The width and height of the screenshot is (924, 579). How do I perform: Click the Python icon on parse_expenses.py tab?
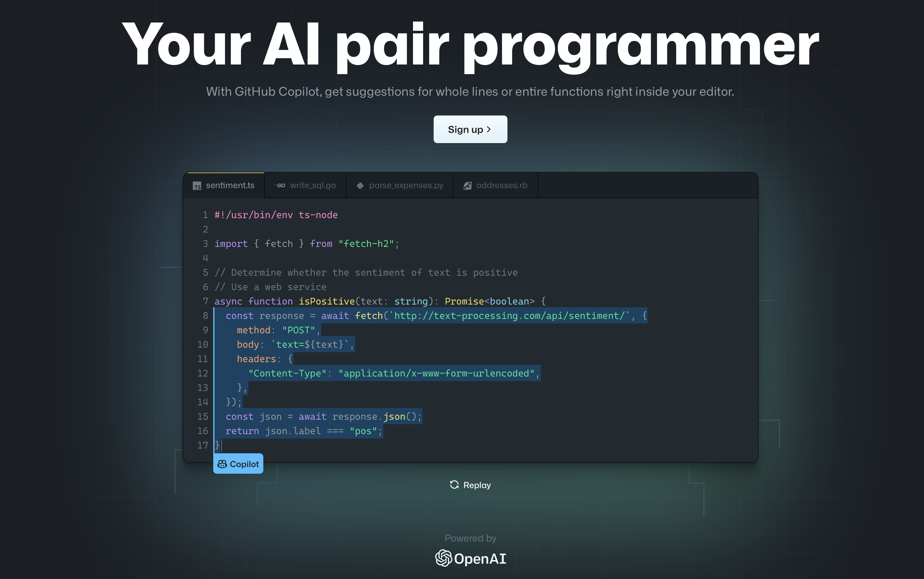(360, 185)
